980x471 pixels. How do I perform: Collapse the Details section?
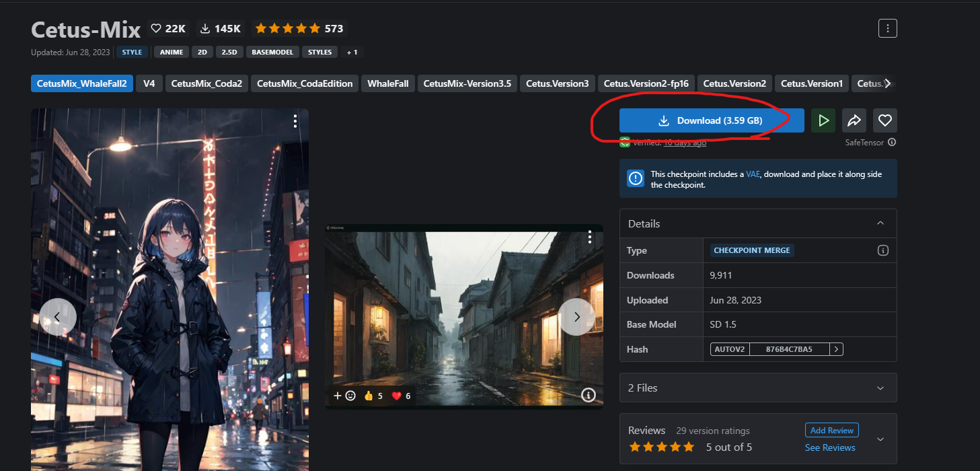pyautogui.click(x=880, y=223)
